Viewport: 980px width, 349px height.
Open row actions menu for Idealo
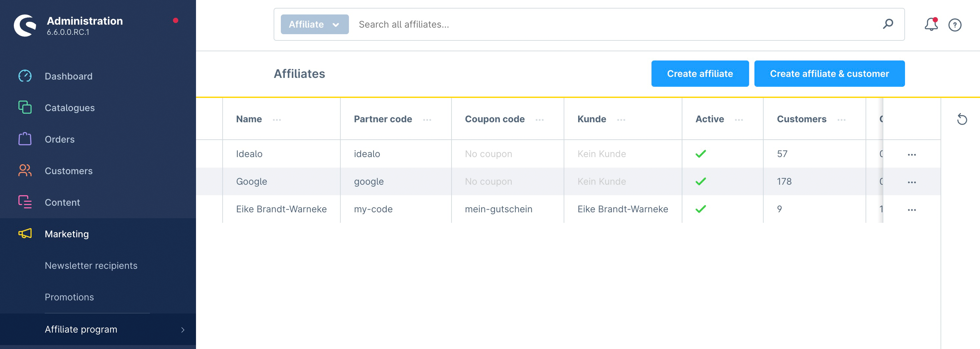(912, 155)
